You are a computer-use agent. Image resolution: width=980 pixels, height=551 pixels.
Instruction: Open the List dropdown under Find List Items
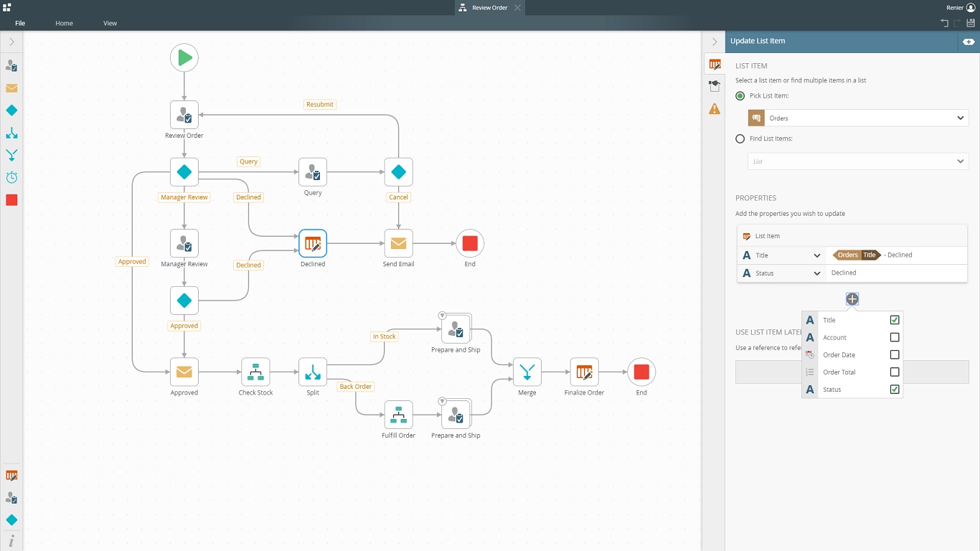click(x=858, y=161)
